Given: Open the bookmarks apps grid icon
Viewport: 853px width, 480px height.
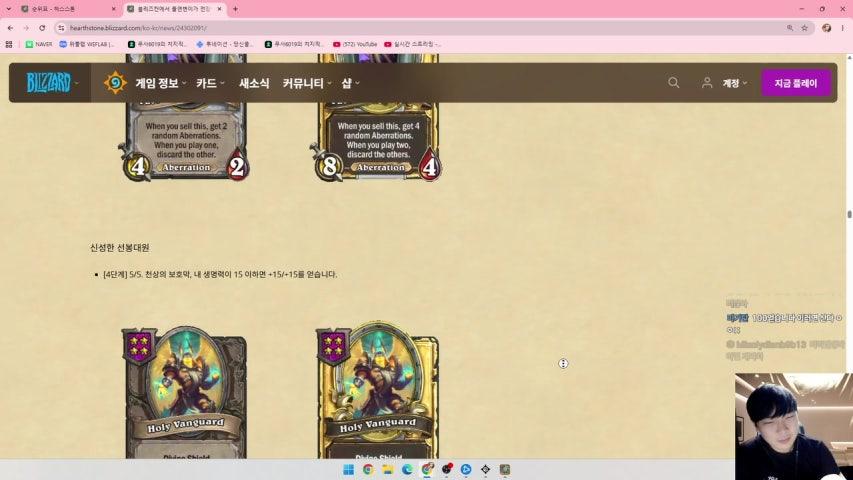Looking at the screenshot, I should click(x=9, y=44).
